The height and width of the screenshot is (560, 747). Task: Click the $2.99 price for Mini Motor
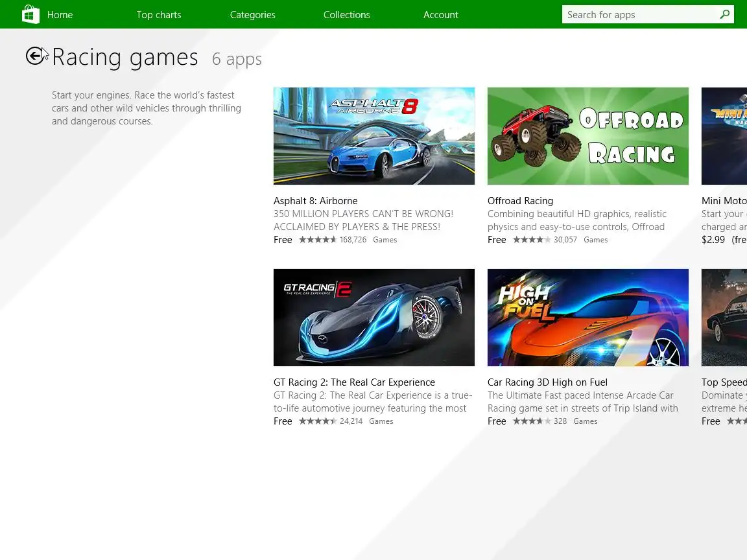tap(713, 240)
